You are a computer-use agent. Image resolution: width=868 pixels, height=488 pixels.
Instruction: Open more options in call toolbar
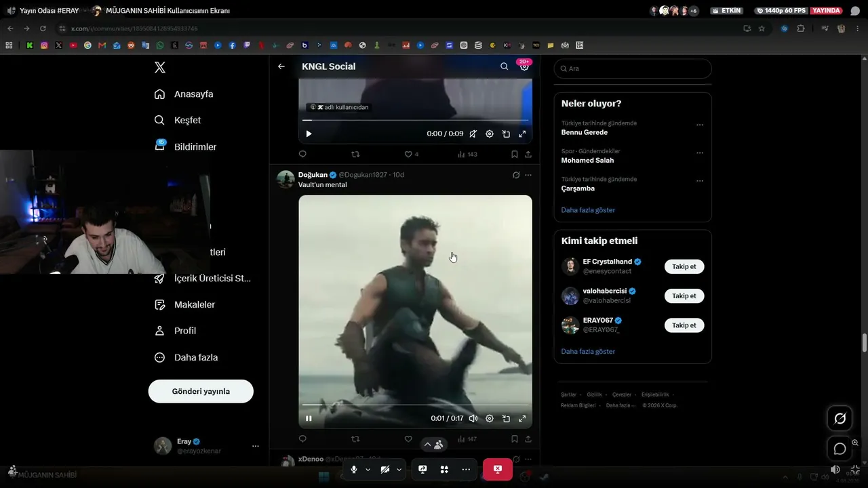pos(466,469)
